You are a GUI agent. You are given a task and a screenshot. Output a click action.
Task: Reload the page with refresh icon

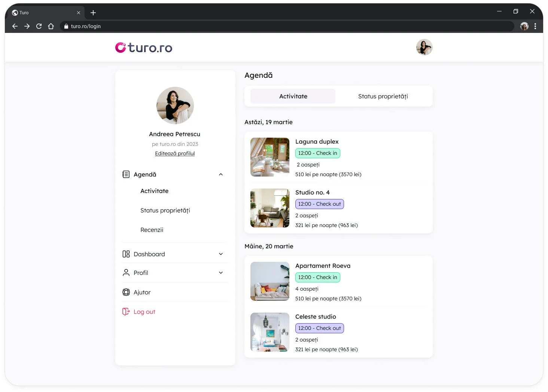39,26
